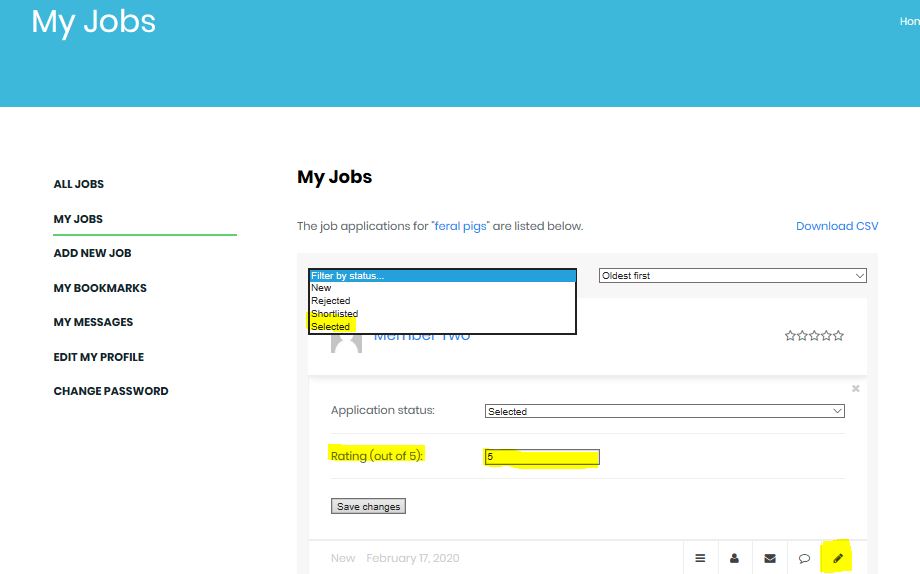Click the envelope message icon
Image resolution: width=920 pixels, height=574 pixels.
[769, 558]
